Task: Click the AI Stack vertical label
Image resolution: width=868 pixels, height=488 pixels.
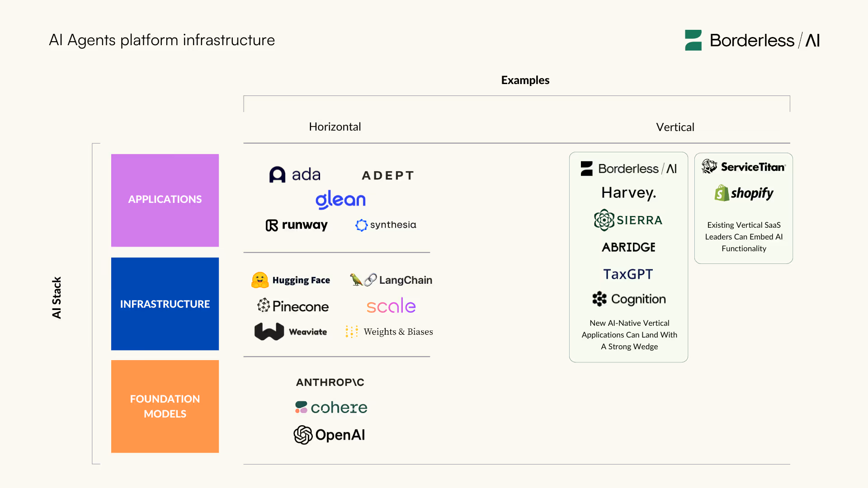Action: (x=57, y=298)
